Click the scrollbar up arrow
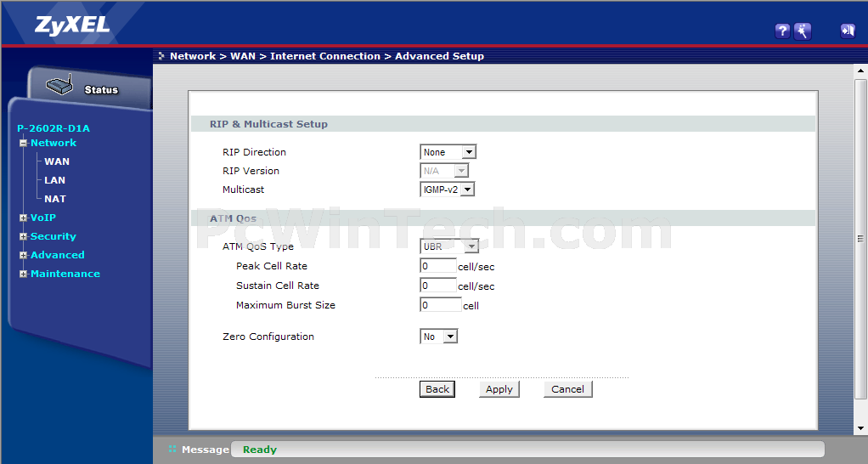868x464 pixels. coord(860,71)
